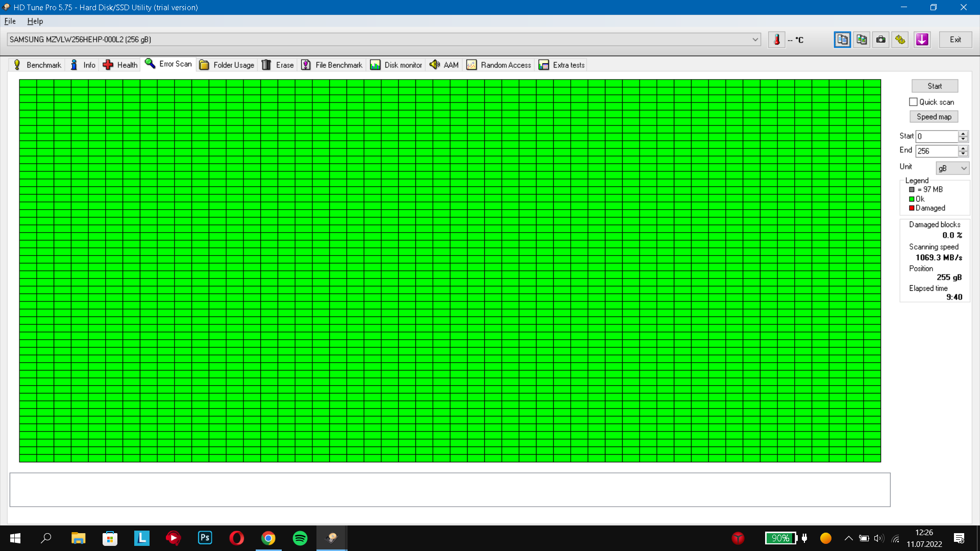980x551 pixels.
Task: Click the Speed map button
Action: coord(934,117)
